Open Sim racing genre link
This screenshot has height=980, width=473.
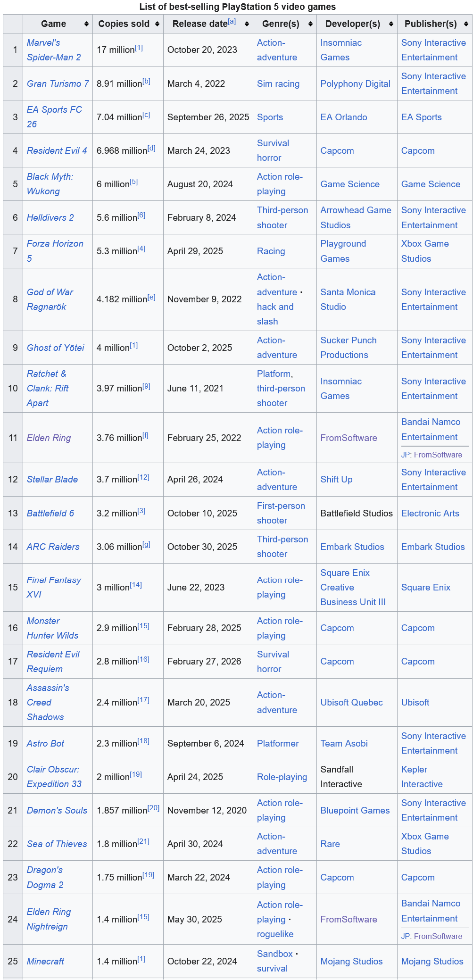[278, 83]
